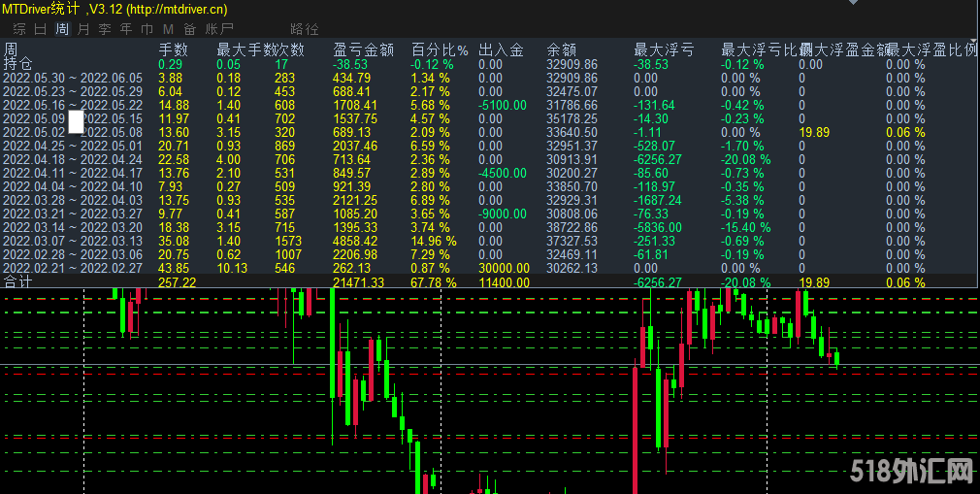The image size is (980, 494).
Task: Select the 币 currency tab
Action: pos(147,29)
